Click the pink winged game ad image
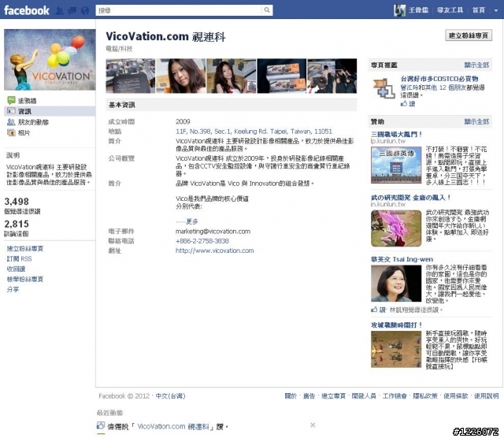Image resolution: width=504 pixels, height=438 pixels. pos(396,228)
